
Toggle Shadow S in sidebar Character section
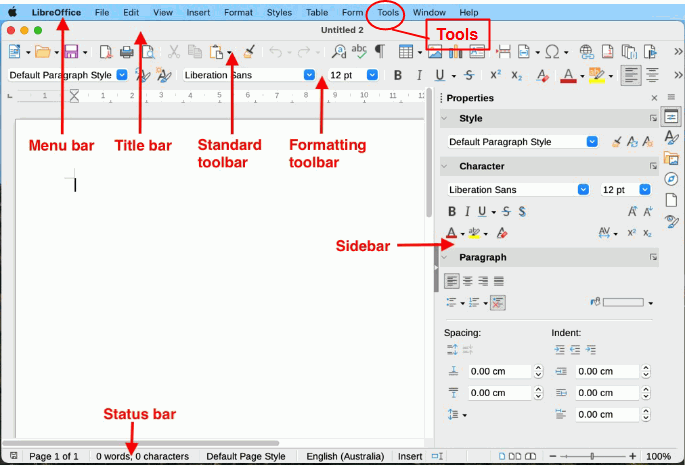pos(522,212)
